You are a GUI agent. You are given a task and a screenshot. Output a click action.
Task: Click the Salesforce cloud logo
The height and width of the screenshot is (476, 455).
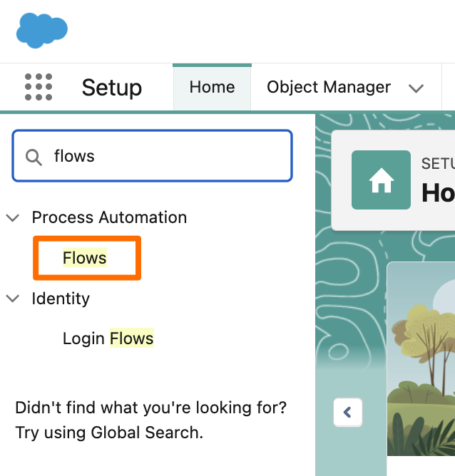(x=41, y=31)
